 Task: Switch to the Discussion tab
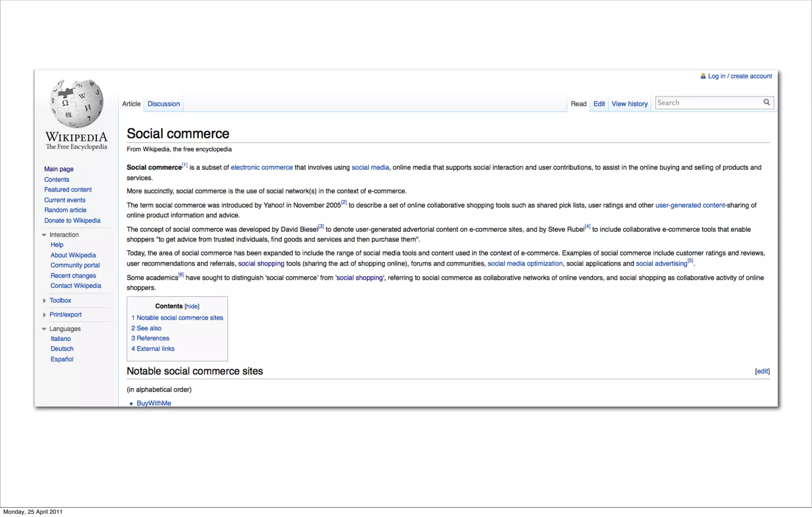point(163,104)
